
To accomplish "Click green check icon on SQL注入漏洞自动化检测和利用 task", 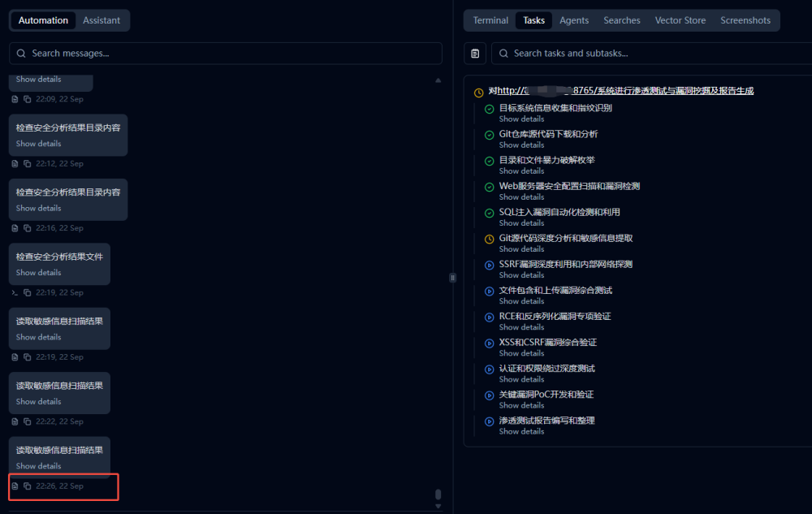I will pyautogui.click(x=490, y=212).
